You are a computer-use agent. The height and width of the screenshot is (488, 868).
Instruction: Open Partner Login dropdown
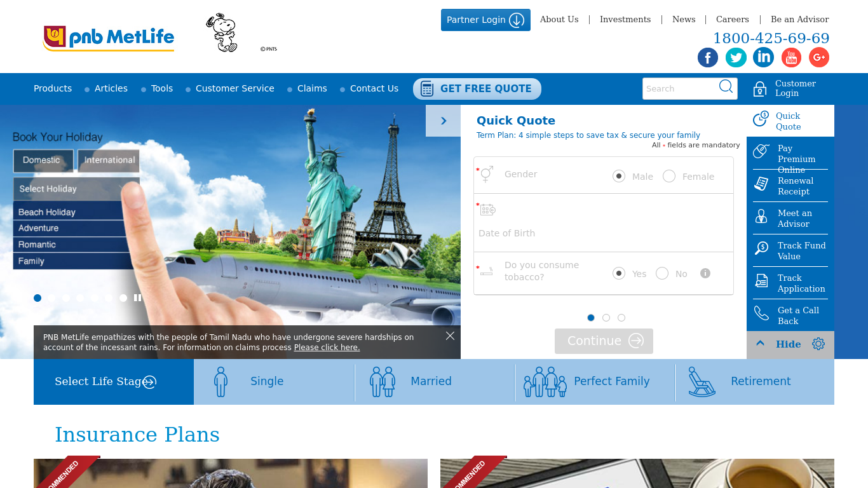[x=485, y=20]
